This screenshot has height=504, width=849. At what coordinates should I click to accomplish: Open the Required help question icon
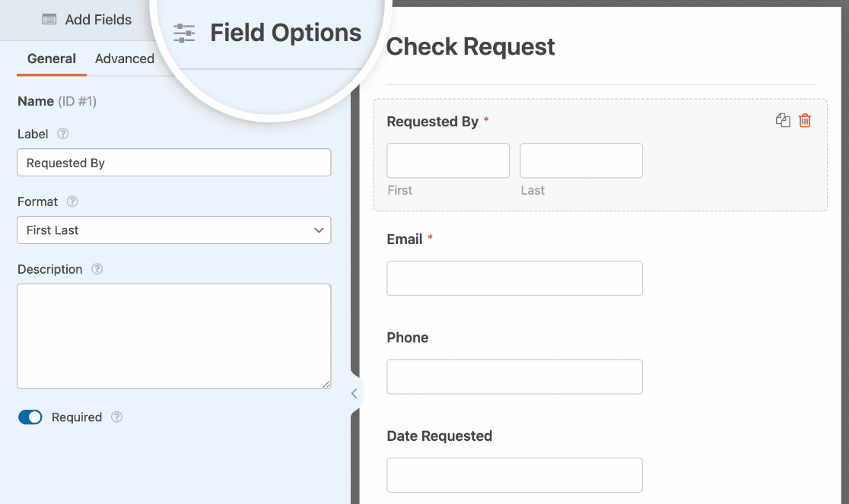point(116,417)
